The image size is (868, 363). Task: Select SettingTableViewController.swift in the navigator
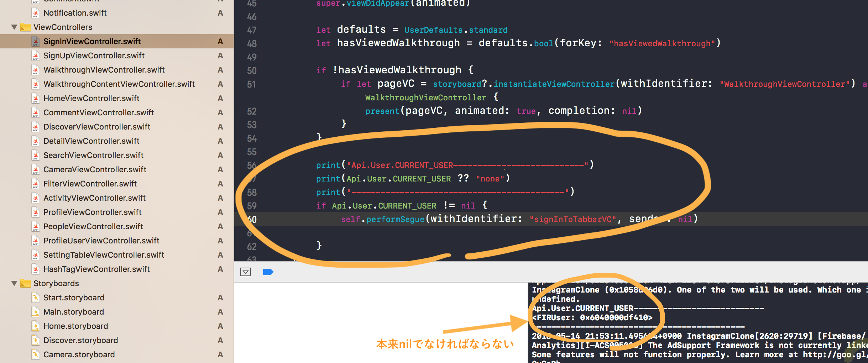(103, 255)
